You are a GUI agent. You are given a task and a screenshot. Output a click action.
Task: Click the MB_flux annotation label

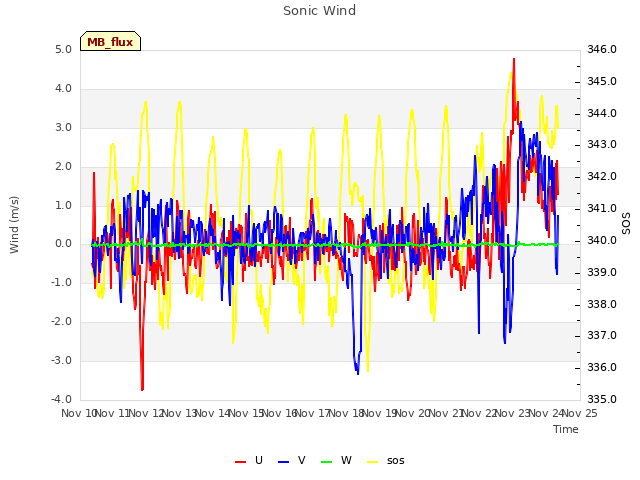110,41
